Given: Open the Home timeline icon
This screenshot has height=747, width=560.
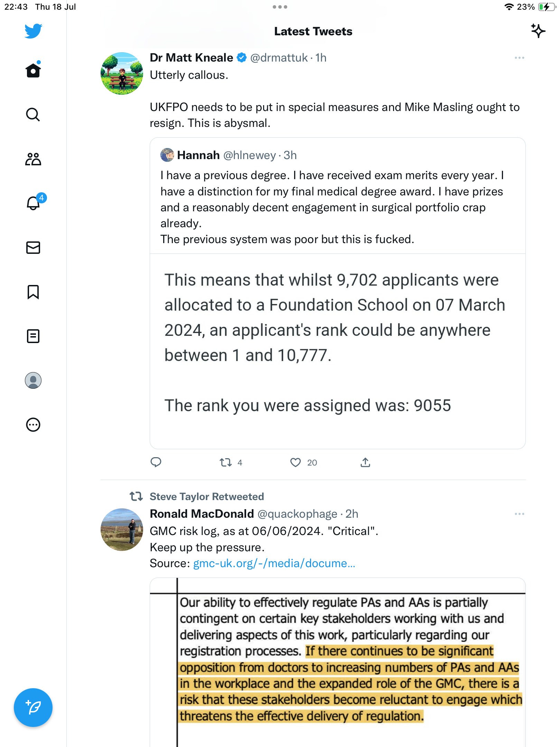Looking at the screenshot, I should (x=33, y=71).
